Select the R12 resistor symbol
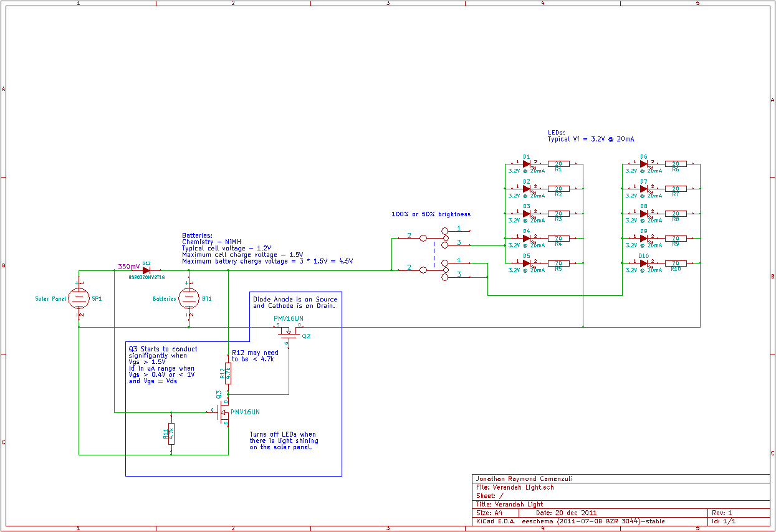The image size is (776, 532). (x=228, y=373)
